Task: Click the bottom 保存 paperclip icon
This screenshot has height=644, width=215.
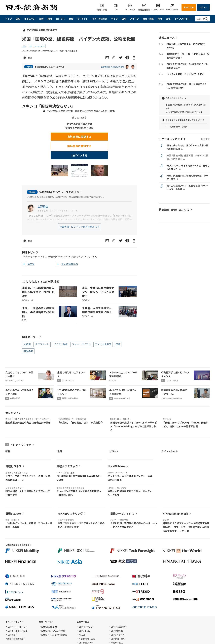Action: [24, 241]
